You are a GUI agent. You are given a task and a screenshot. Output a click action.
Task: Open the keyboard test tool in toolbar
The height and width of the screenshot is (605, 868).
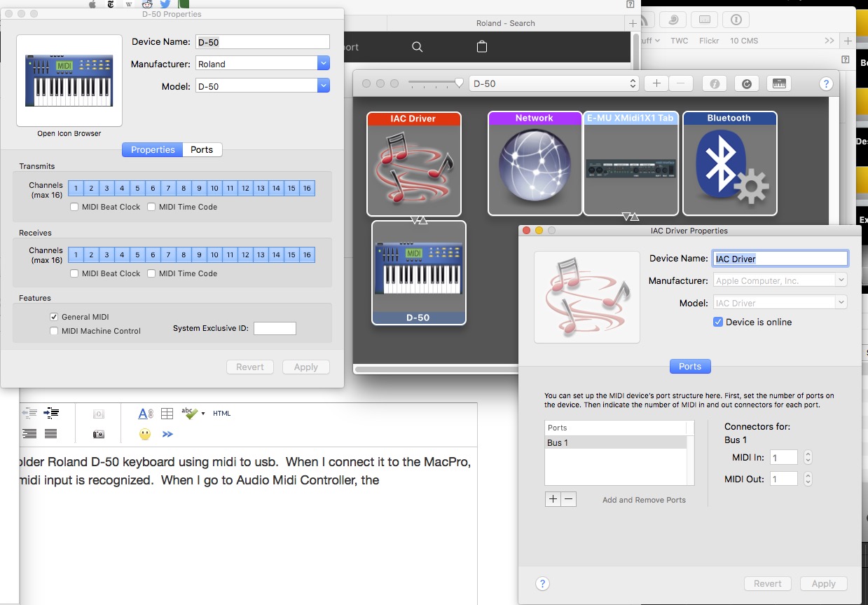(x=778, y=83)
